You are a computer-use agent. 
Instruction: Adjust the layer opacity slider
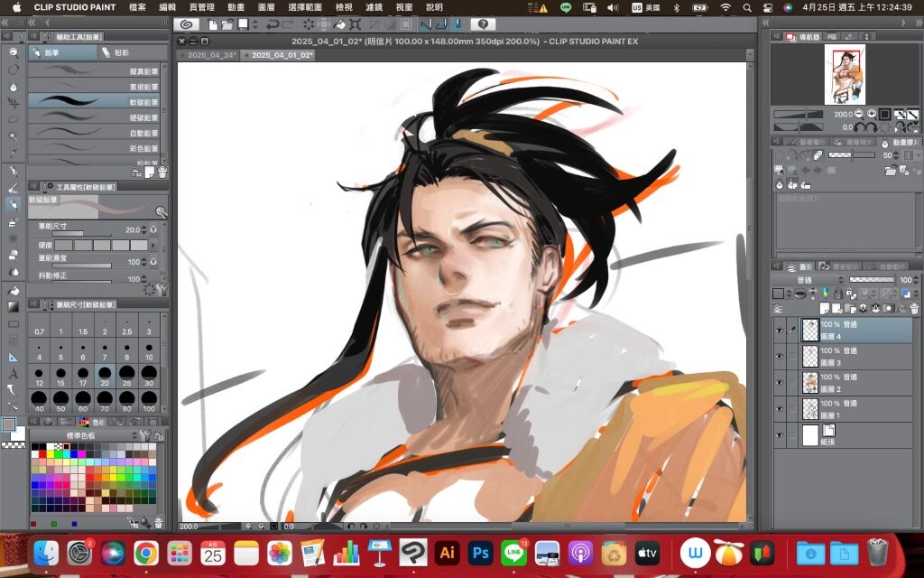click(872, 280)
